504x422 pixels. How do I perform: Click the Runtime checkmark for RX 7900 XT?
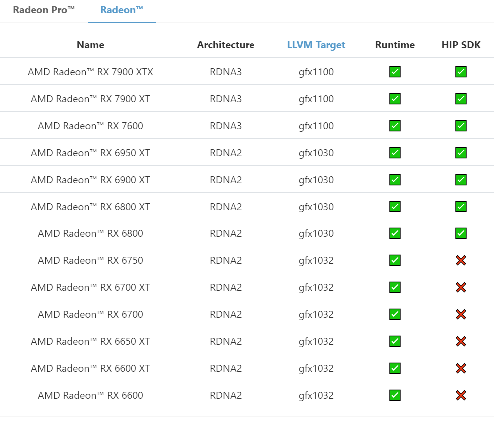pyautogui.click(x=395, y=99)
